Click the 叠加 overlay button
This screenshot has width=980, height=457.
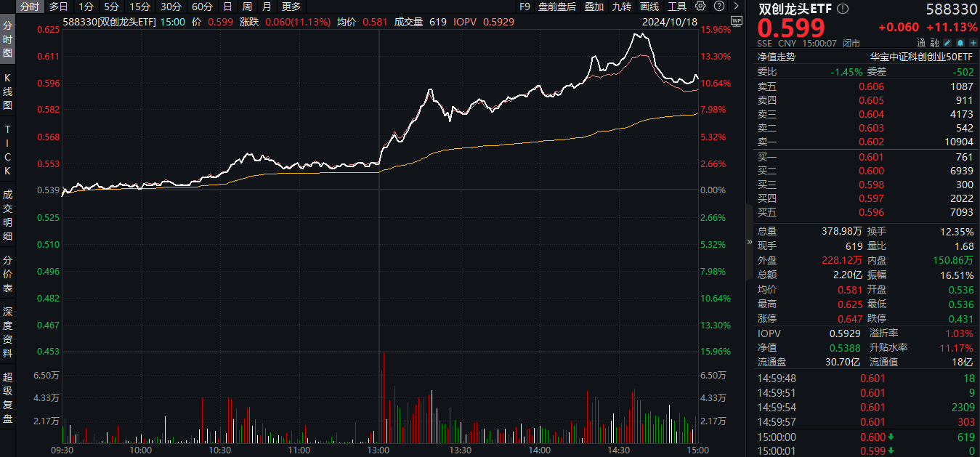click(x=594, y=7)
